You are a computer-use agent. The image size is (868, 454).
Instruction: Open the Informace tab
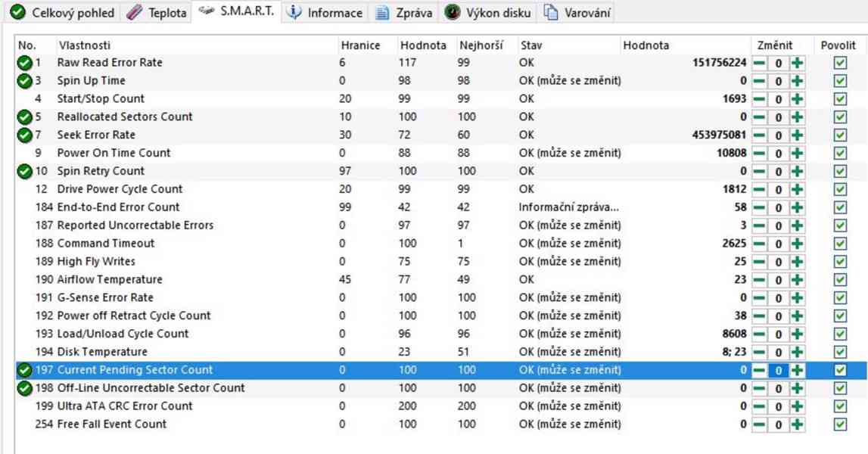(x=326, y=12)
